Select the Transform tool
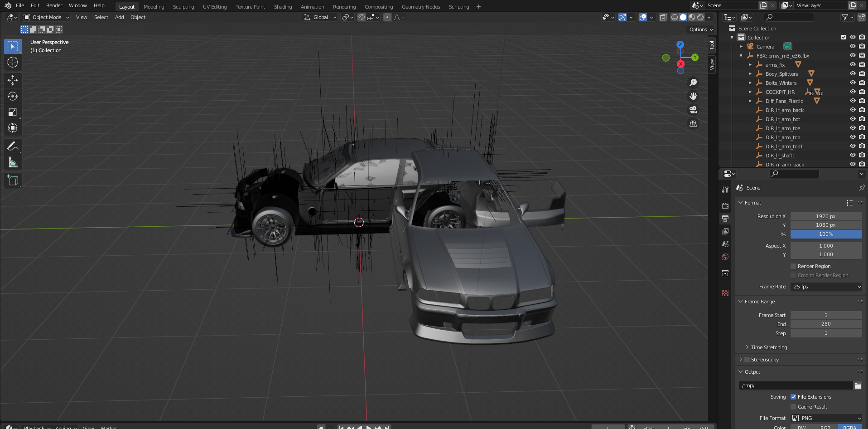The image size is (868, 429). [x=13, y=128]
